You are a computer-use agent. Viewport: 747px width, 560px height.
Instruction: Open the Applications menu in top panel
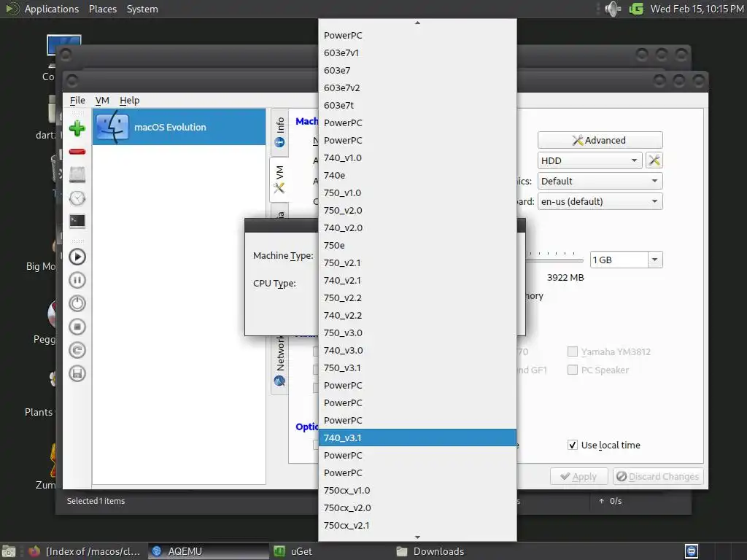click(52, 9)
